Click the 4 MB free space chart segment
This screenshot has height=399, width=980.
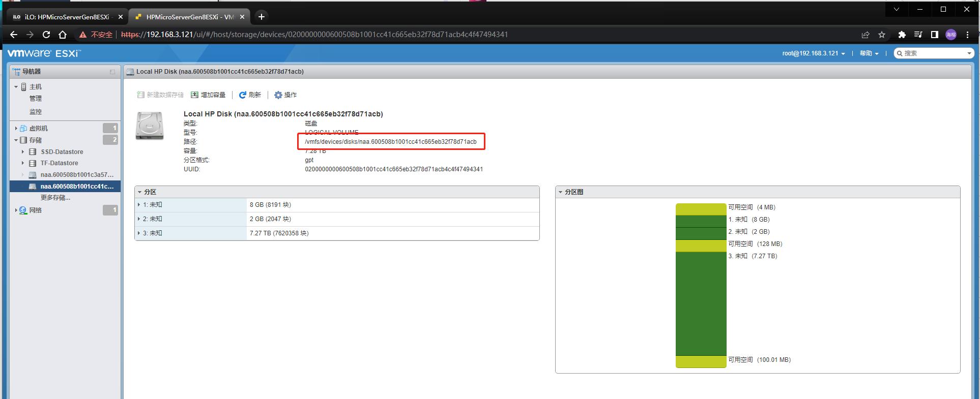[701, 209]
